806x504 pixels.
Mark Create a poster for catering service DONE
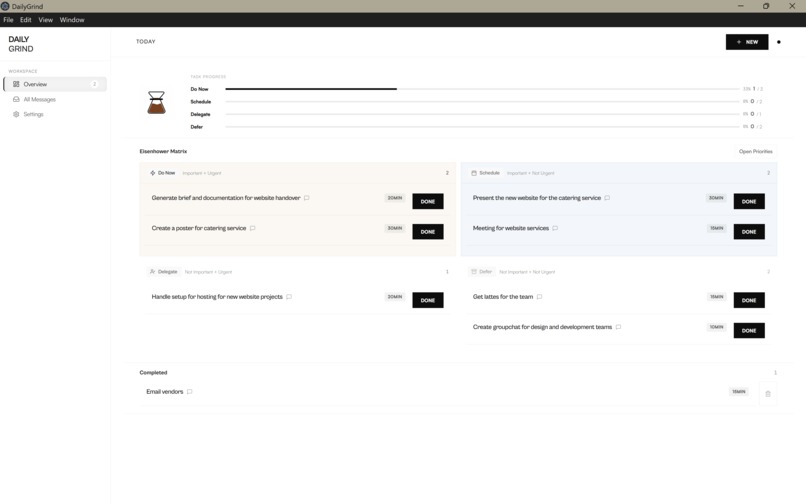pyautogui.click(x=428, y=232)
